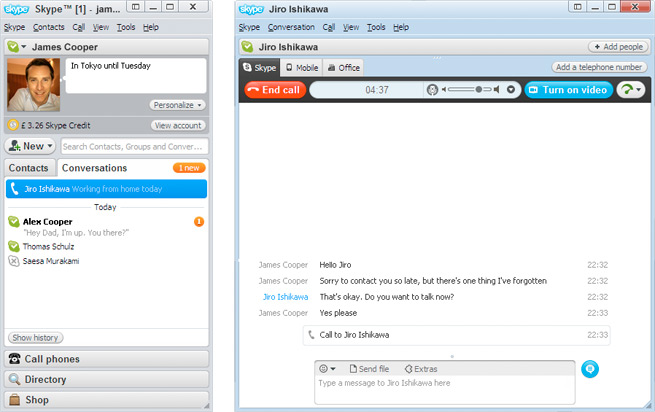Click Add a telephone number
The height and width of the screenshot is (412, 655).
click(599, 67)
